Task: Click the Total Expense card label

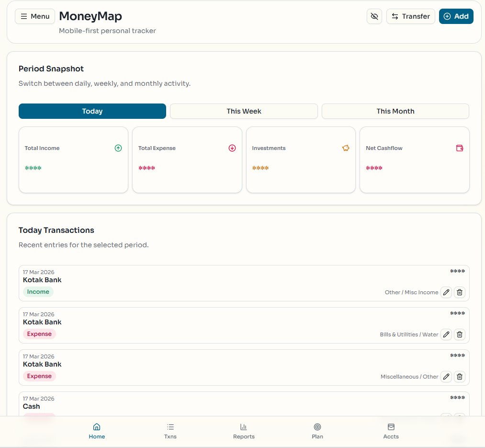Action: click(x=157, y=148)
